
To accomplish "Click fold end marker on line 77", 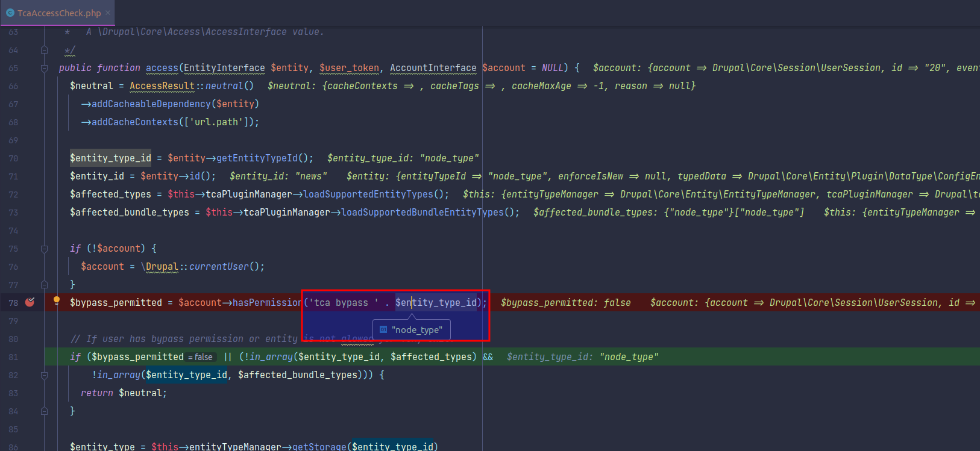I will [x=44, y=284].
